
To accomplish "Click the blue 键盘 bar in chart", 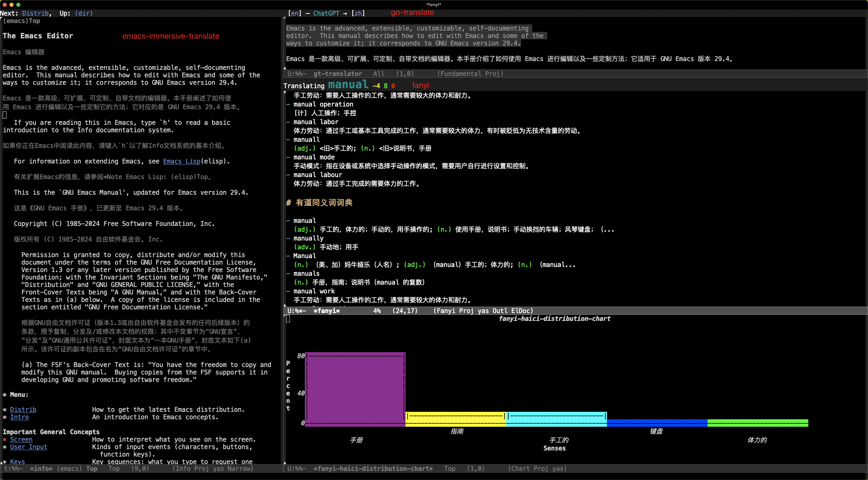I will tap(657, 423).
